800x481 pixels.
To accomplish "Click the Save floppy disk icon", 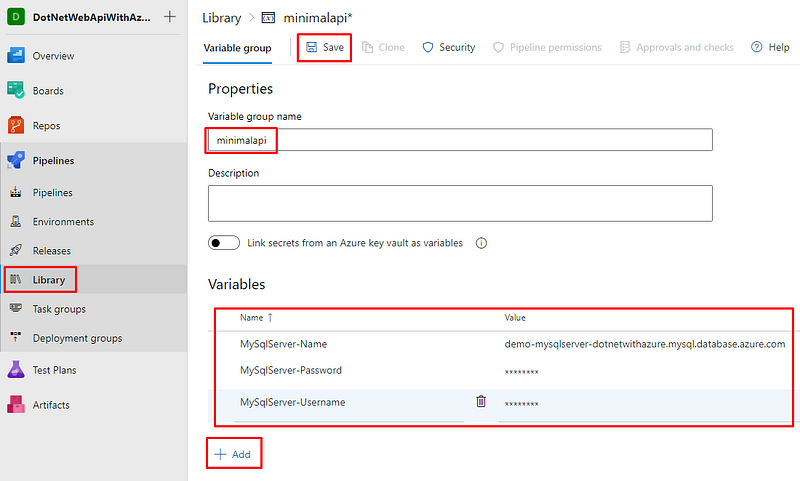I will (311, 47).
